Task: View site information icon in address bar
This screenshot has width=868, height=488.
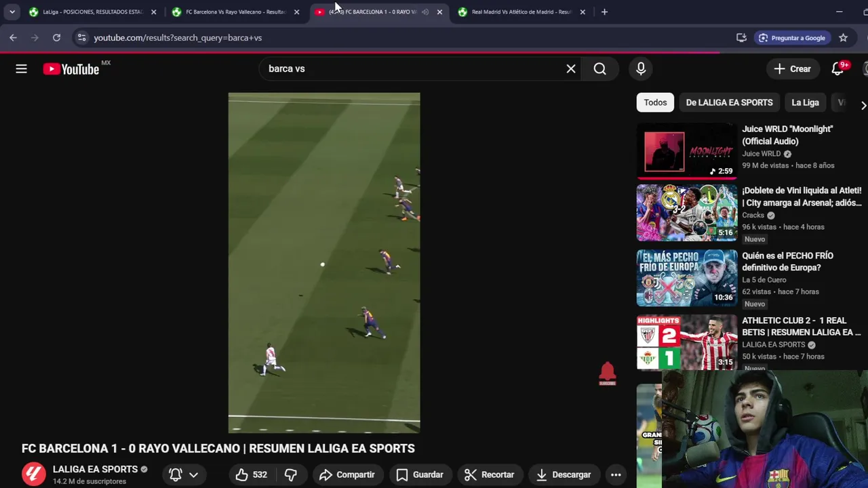Action: click(x=81, y=38)
